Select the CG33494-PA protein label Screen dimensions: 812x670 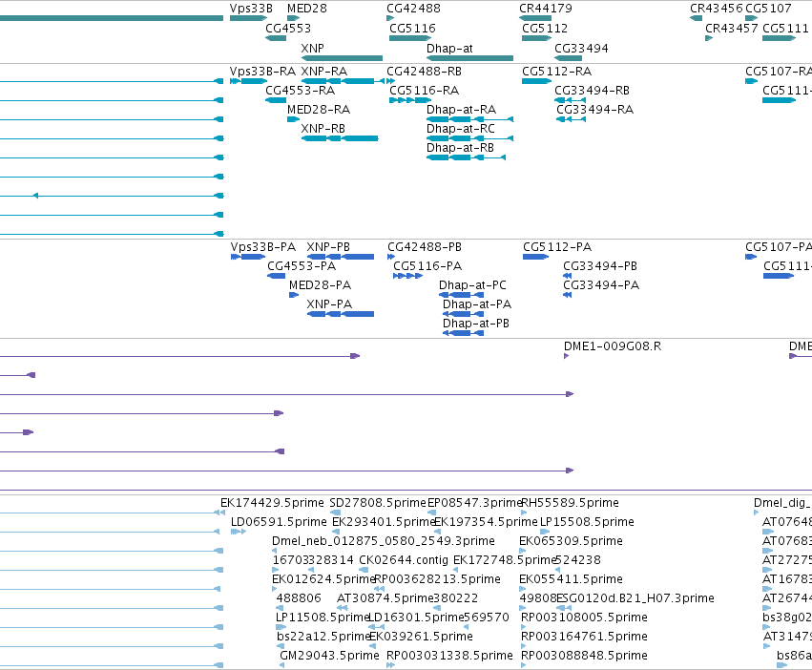pyautogui.click(x=601, y=285)
